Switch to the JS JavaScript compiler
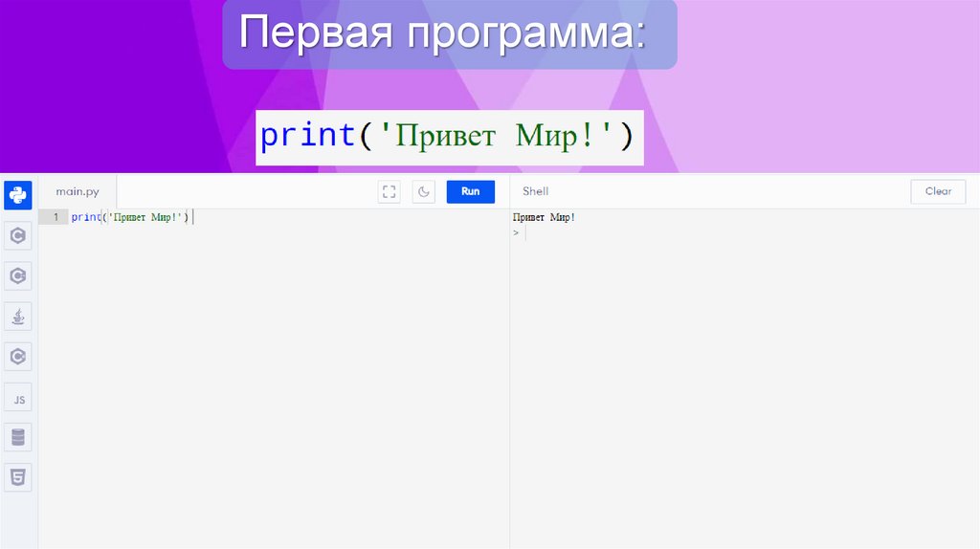This screenshot has height=549, width=980. (x=18, y=398)
